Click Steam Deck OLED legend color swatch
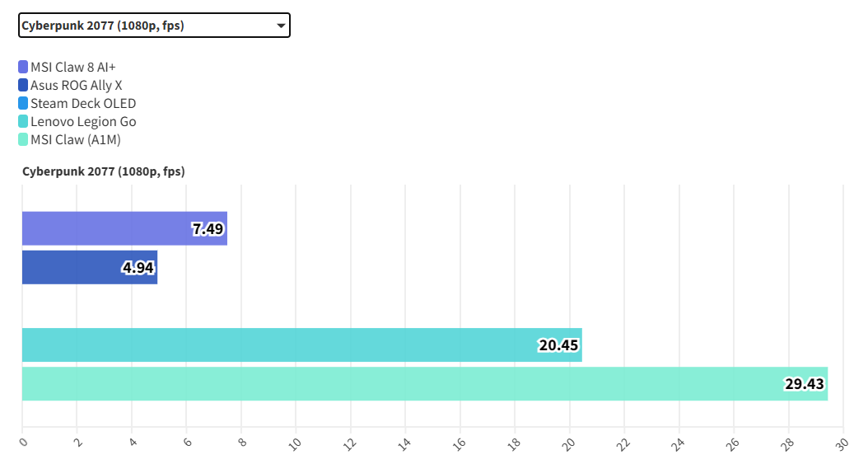The height and width of the screenshot is (464, 868). coord(23,103)
